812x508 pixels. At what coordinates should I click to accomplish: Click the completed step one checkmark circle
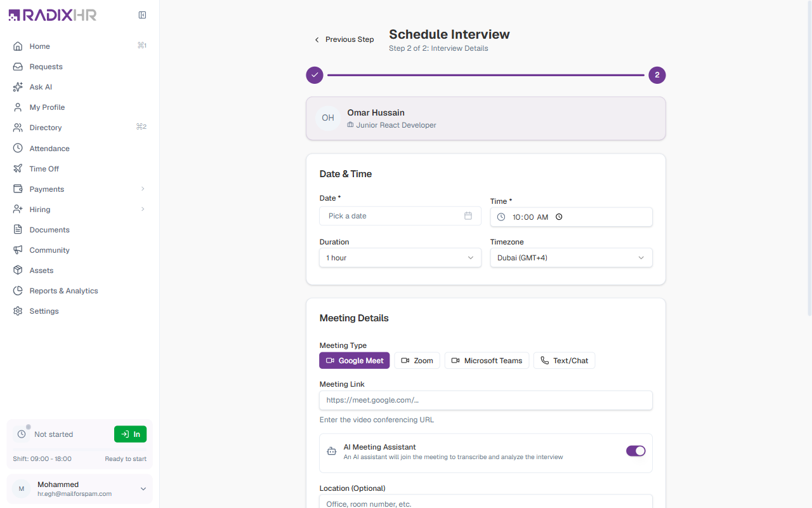(315, 75)
